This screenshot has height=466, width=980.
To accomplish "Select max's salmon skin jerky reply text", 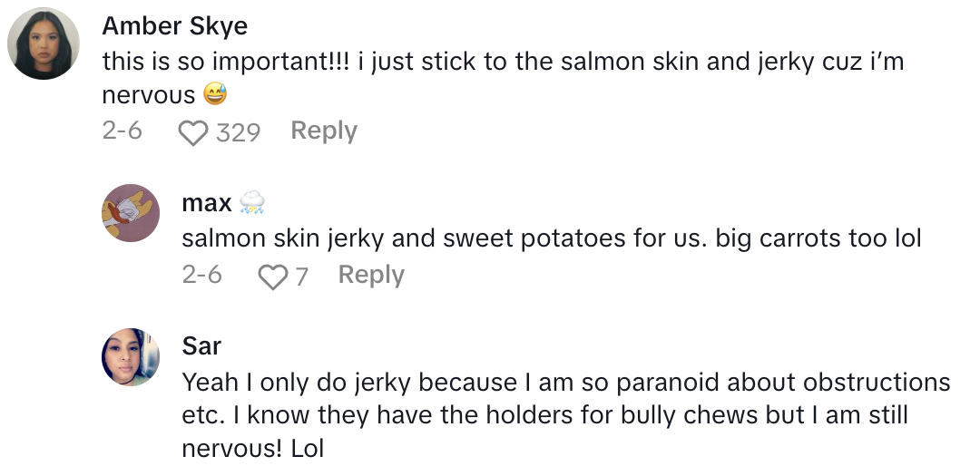I will click(551, 238).
